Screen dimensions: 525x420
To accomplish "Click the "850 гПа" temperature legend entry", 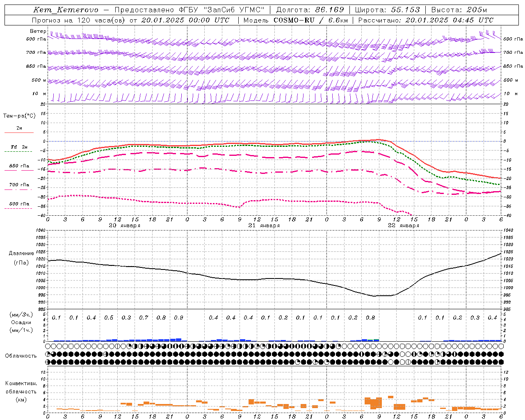I will [x=19, y=166].
